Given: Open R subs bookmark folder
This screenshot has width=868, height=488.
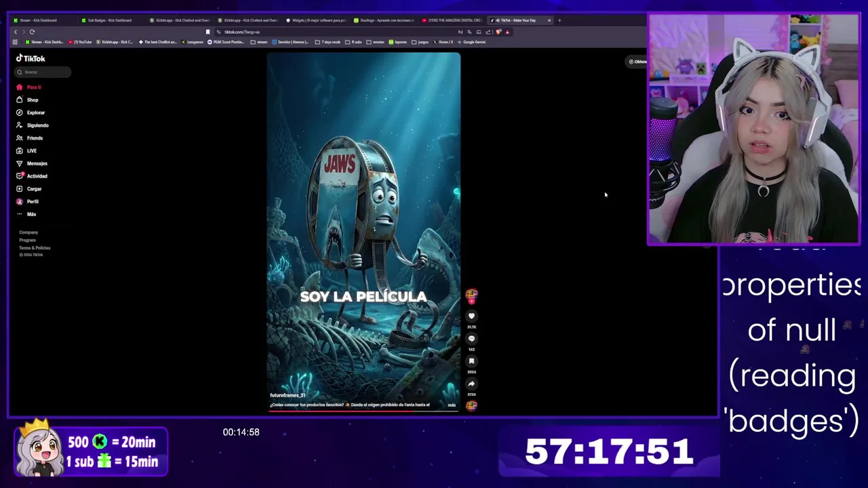Looking at the screenshot, I should (354, 42).
